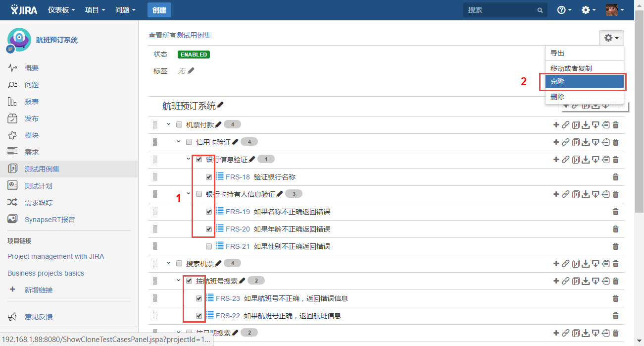644x346 pixels.
Task: Edit the 航班预订系统 suite title using its pencil
Action: coord(220,105)
